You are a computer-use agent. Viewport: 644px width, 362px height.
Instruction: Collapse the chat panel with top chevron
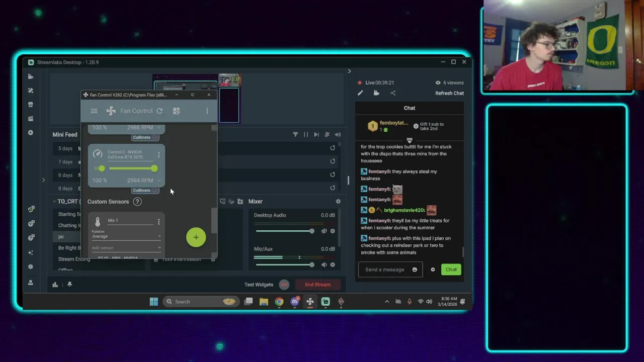349,71
